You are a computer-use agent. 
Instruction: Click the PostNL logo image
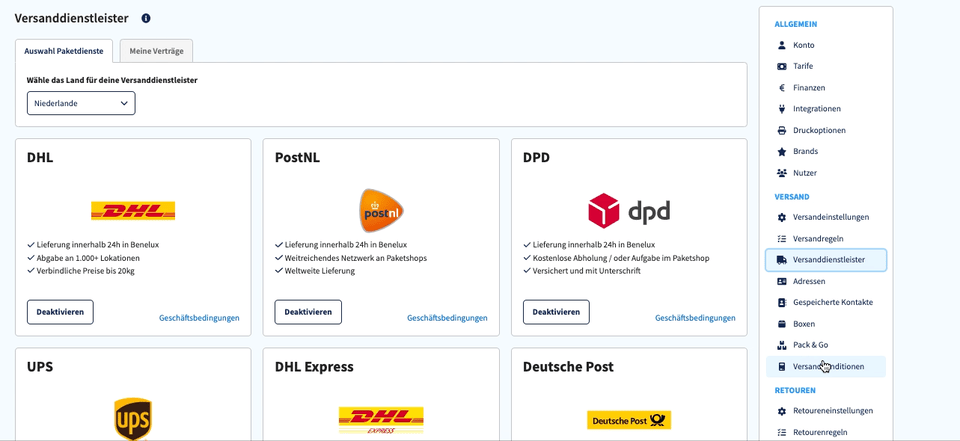tap(381, 211)
